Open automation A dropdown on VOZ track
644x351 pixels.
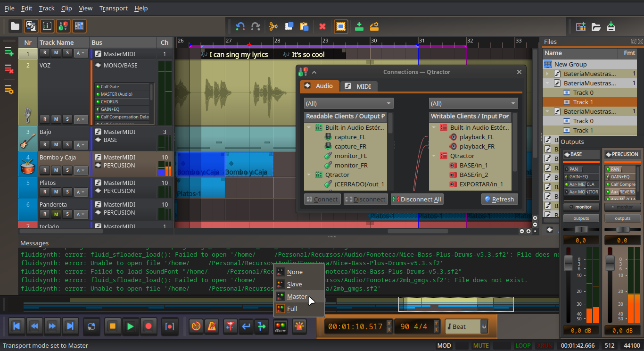coord(82,119)
